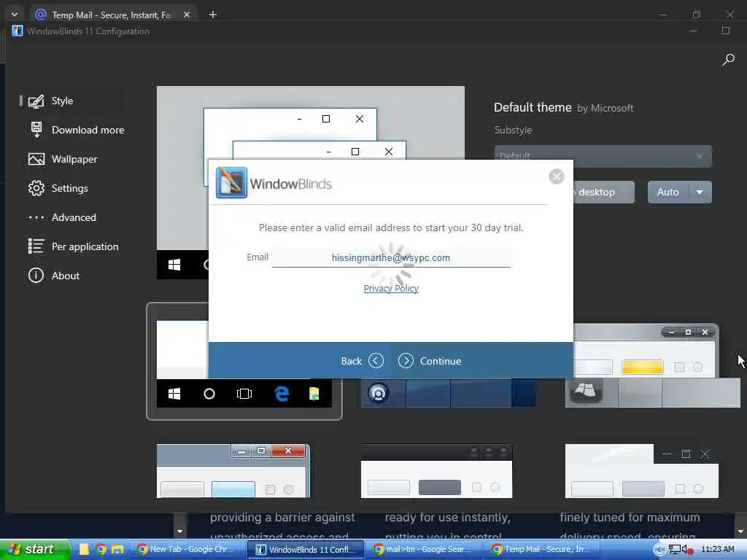Click the system clock 11:23 AM

point(718,549)
